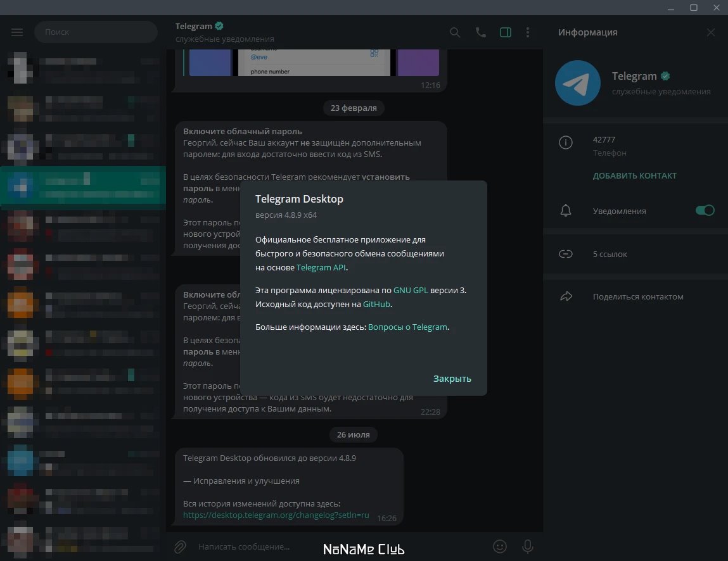This screenshot has height=561, width=728.
Task: Focus the Поиск search field
Action: coord(96,32)
